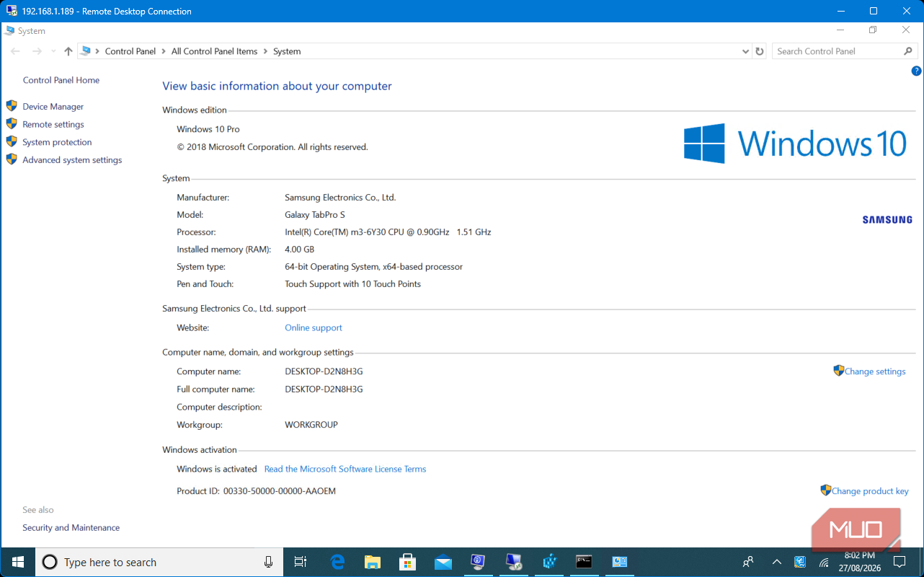This screenshot has width=924, height=577.
Task: Open Device Manager from the sidebar
Action: coord(53,106)
